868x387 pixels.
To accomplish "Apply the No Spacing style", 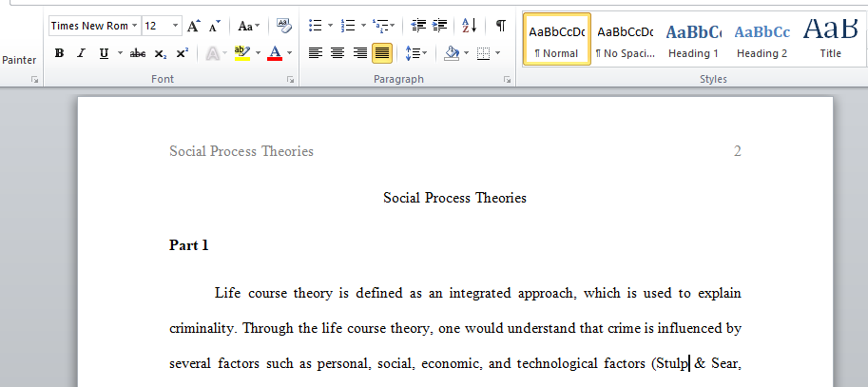I will click(x=625, y=39).
